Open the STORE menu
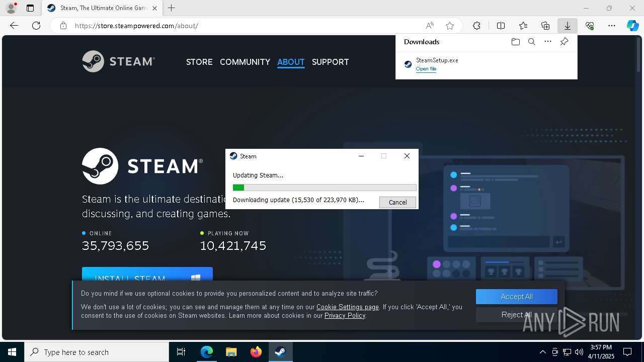644x362 pixels. 199,62
